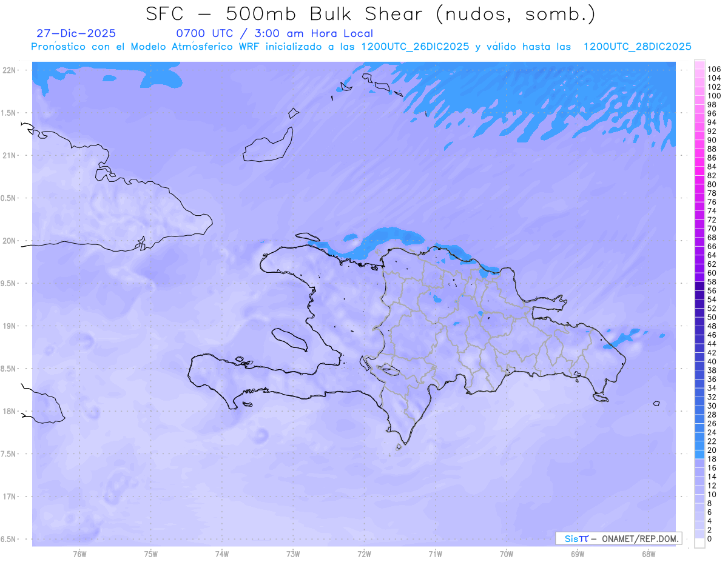
Task: Click the '68W' longitude label
Action: pos(649,554)
